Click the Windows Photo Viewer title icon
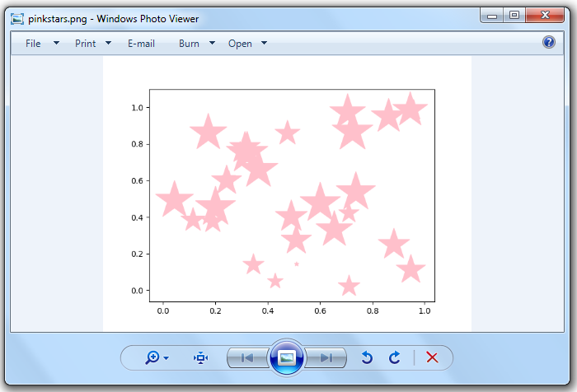The height and width of the screenshot is (392, 577). (17, 19)
